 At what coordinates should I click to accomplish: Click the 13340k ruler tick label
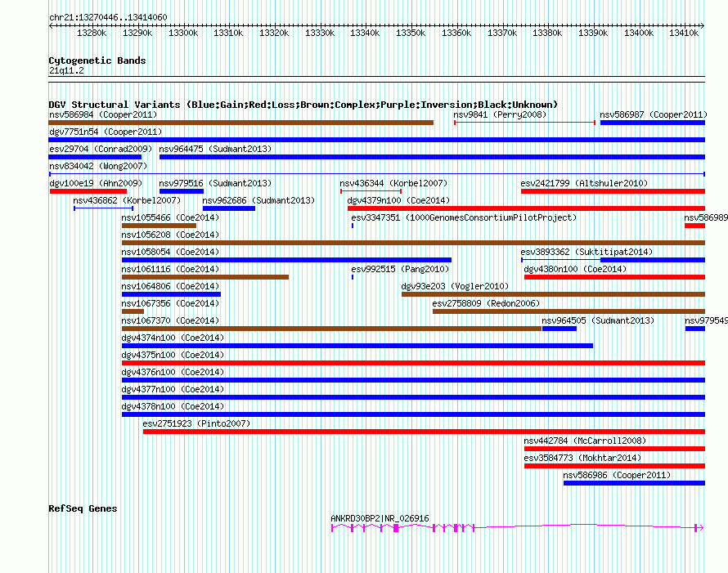[x=365, y=33]
